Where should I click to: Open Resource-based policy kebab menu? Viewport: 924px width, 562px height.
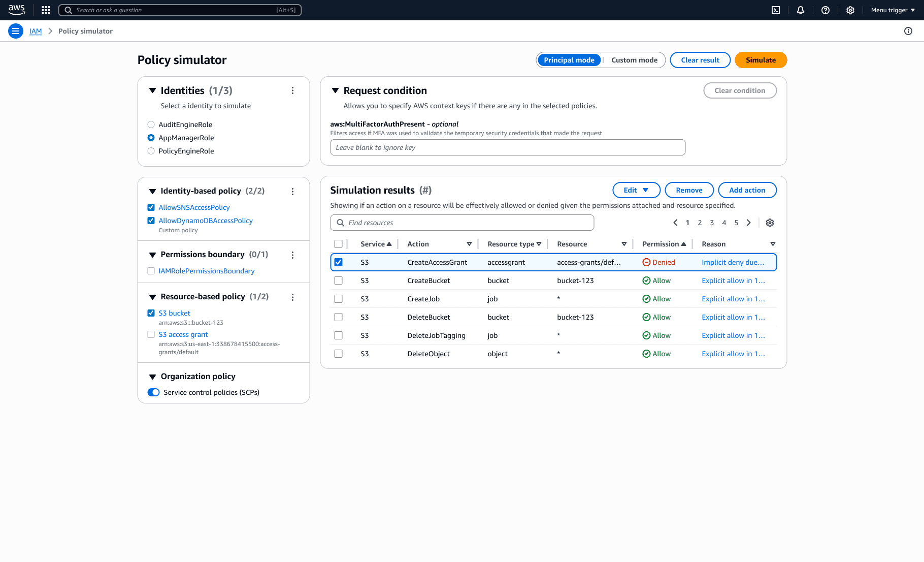(292, 297)
